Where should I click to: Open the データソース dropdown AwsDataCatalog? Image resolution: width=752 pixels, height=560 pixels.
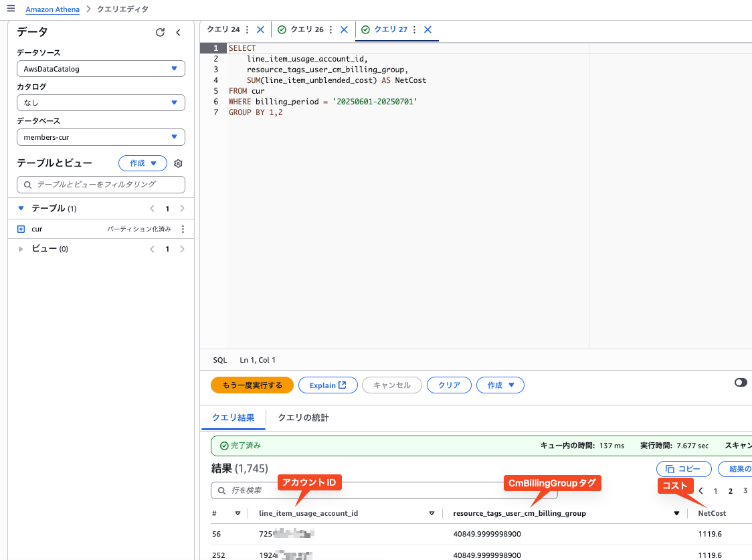click(101, 68)
